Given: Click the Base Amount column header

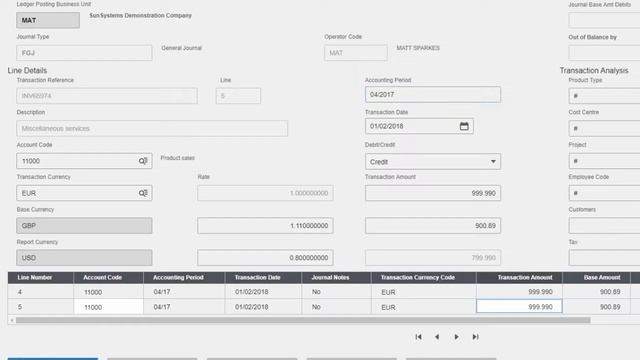Looking at the screenshot, I should [x=597, y=278].
